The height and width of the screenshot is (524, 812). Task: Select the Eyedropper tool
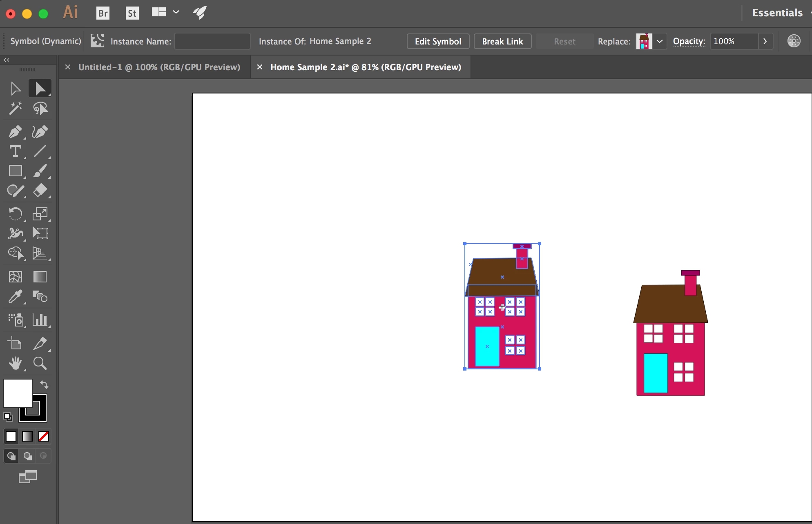point(15,297)
